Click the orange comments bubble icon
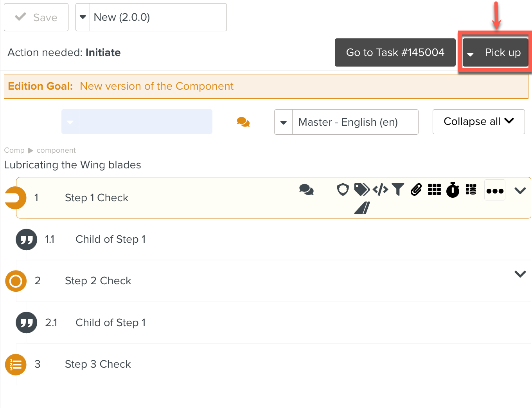This screenshot has width=532, height=408. (x=243, y=122)
